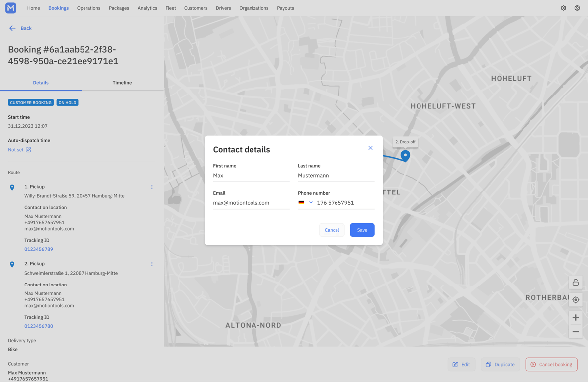Click the Drop-off map pin marker
The height and width of the screenshot is (382, 588).
click(x=405, y=155)
